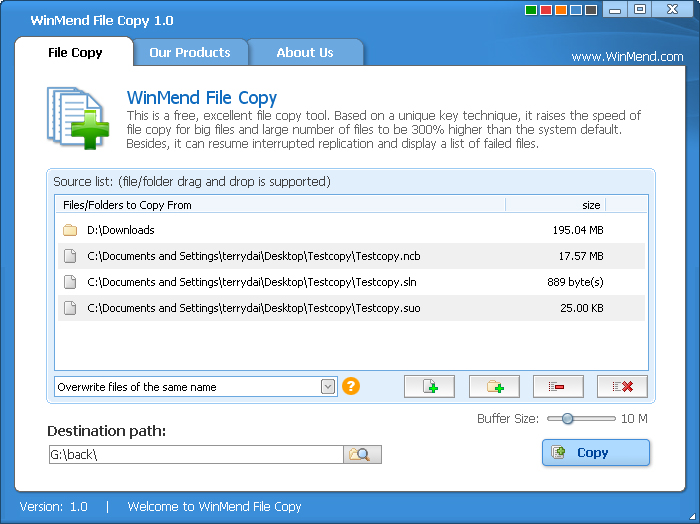This screenshot has width=700, height=524.
Task: Choose the green theme color swatch
Action: pyautogui.click(x=531, y=10)
